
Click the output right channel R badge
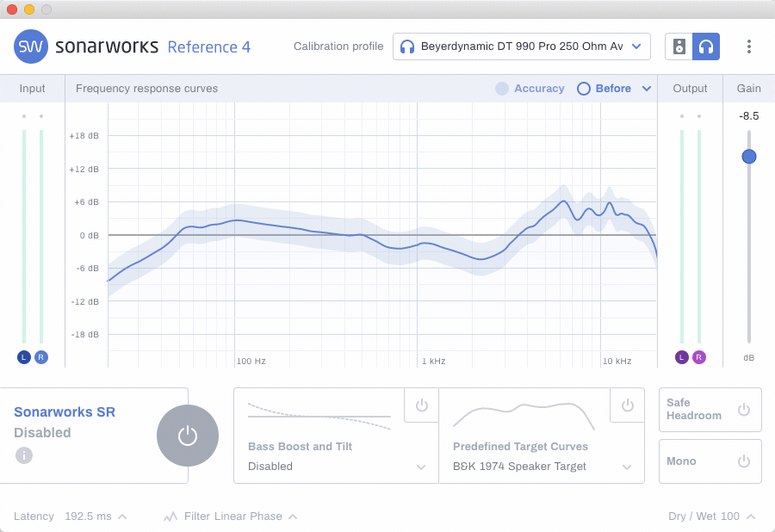point(699,357)
